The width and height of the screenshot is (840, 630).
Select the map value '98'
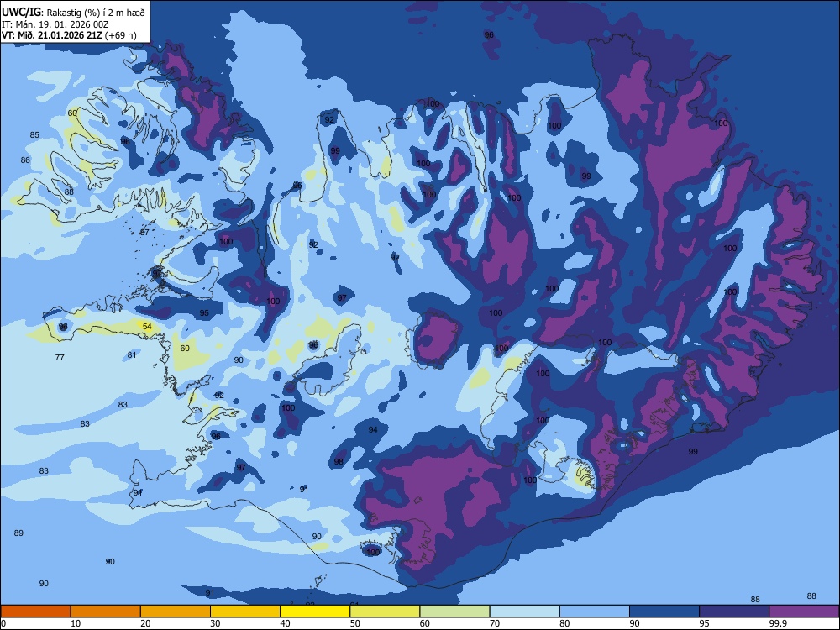pos(339,462)
